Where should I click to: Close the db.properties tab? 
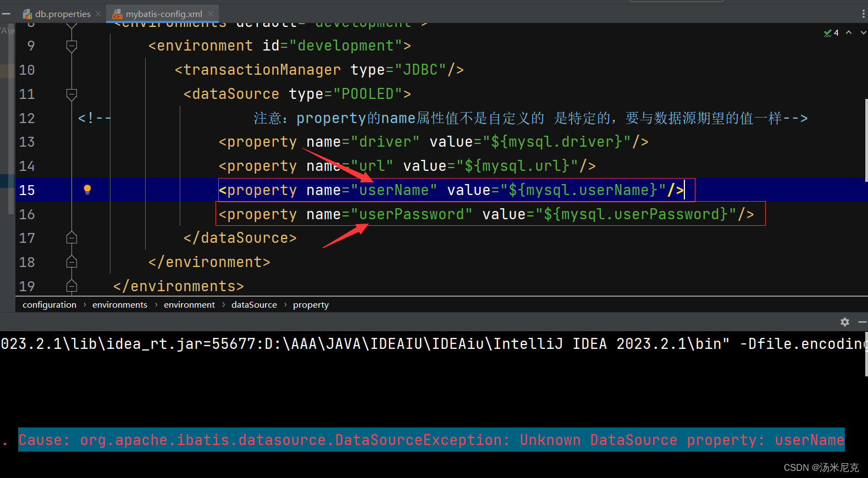click(98, 14)
